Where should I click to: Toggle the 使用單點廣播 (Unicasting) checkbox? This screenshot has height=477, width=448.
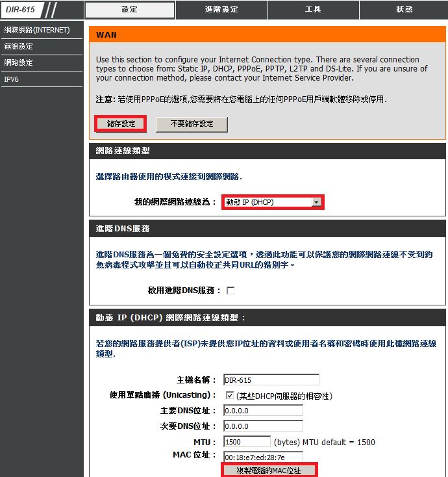(229, 395)
